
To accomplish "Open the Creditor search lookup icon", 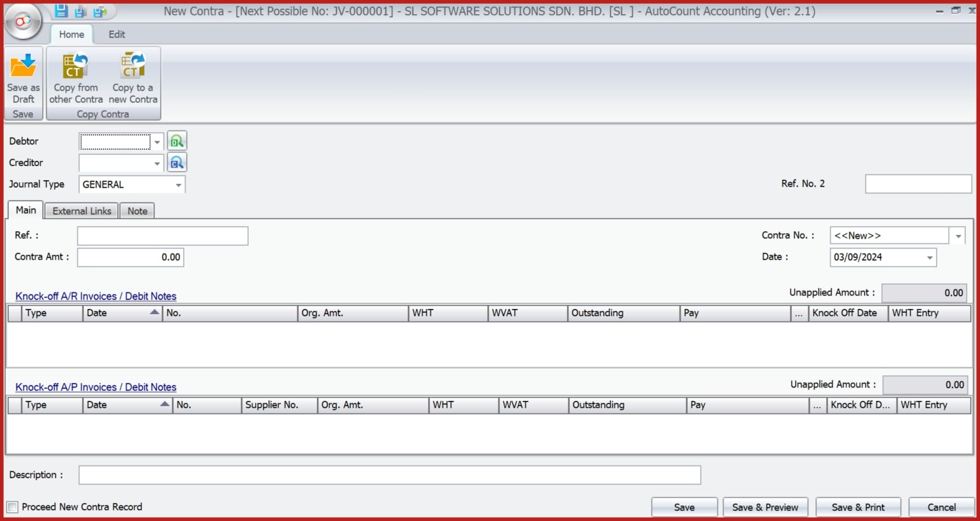I will 177,162.
